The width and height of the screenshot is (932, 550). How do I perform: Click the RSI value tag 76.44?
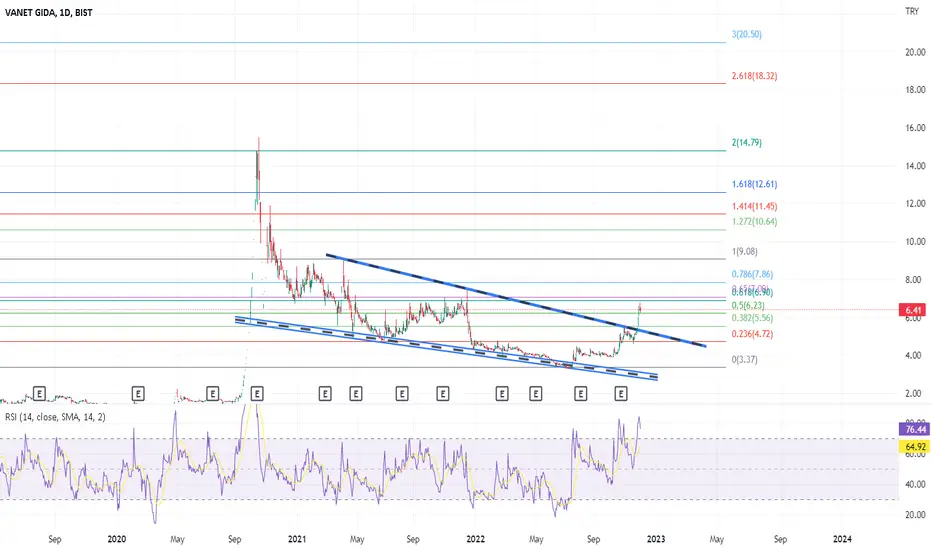(x=915, y=429)
